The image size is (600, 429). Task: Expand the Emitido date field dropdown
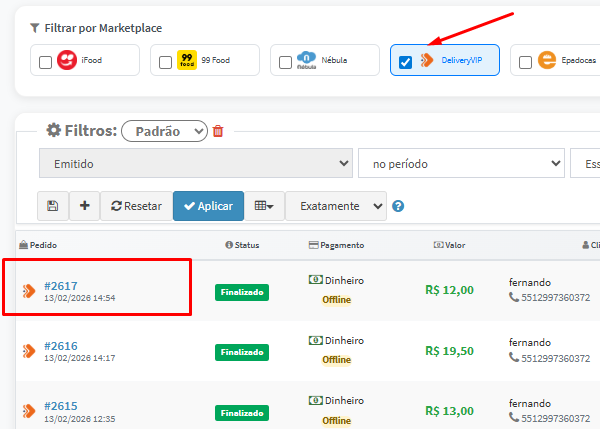(195, 163)
